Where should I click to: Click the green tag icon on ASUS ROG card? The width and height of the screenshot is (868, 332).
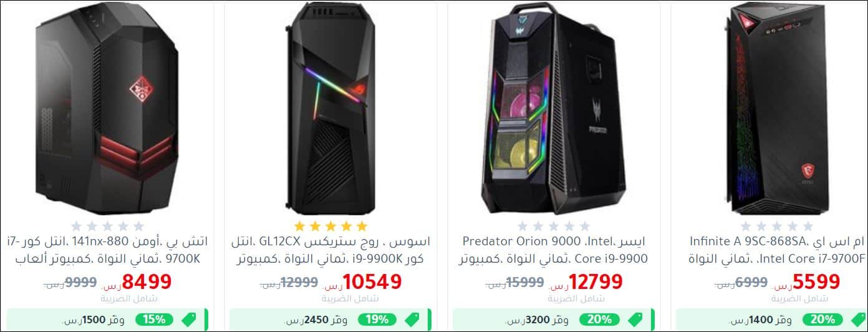click(x=411, y=320)
